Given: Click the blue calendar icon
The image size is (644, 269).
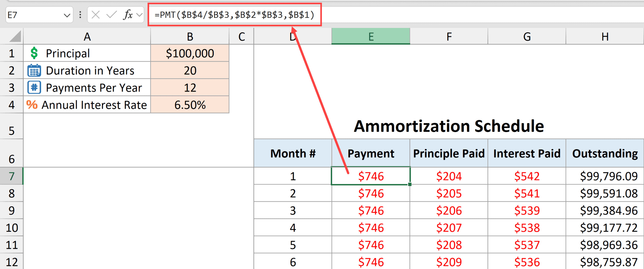Looking at the screenshot, I should 34,71.
